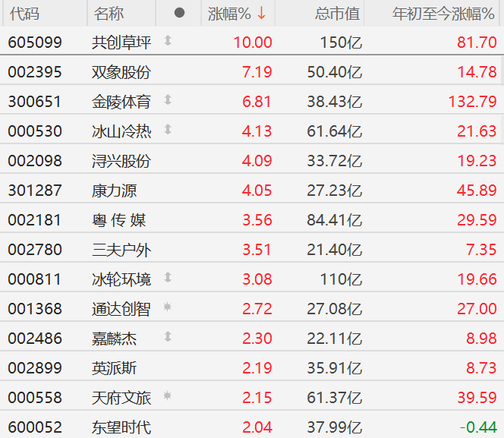
Task: Select stock code 000558
Action: tap(35, 398)
